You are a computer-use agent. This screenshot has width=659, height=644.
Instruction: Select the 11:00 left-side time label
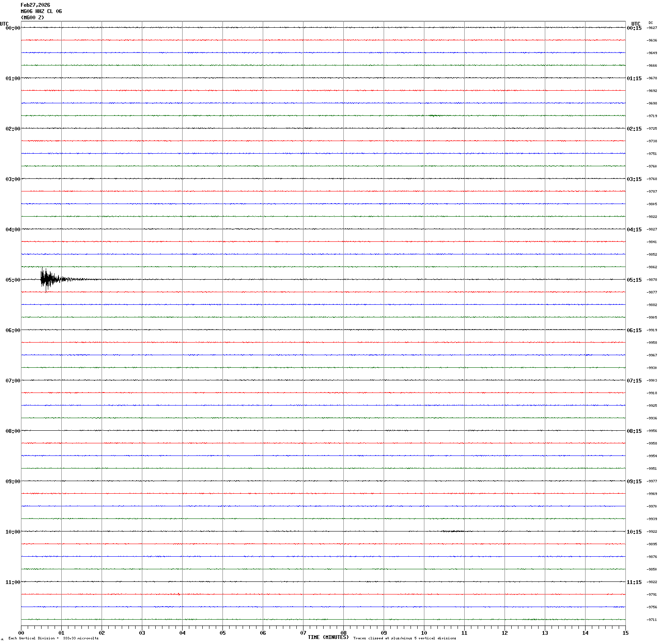(x=13, y=582)
